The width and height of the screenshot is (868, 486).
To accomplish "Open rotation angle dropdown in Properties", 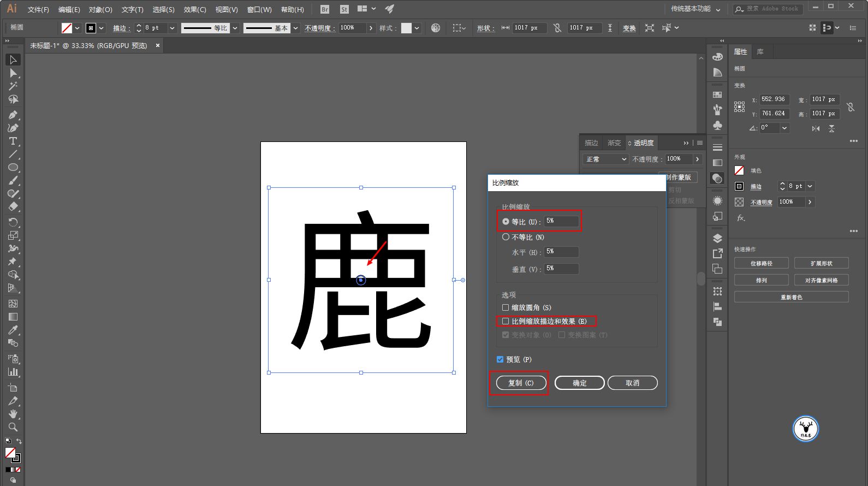I will click(x=784, y=128).
